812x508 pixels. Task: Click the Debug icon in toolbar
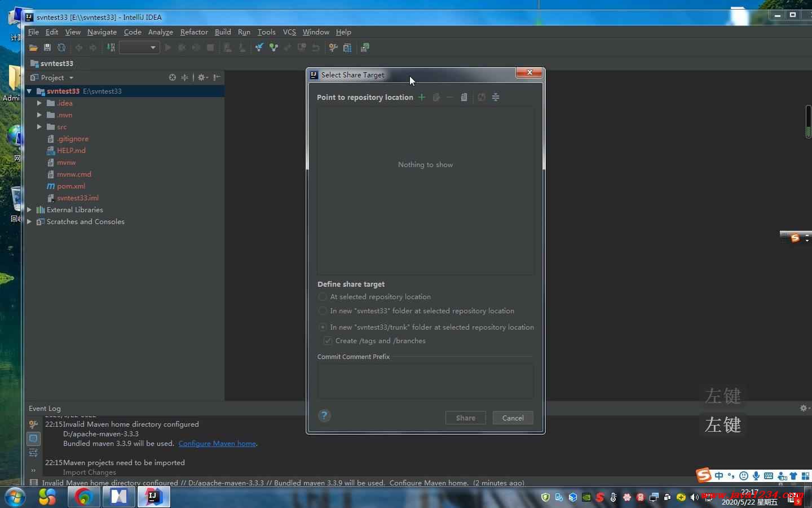[182, 48]
